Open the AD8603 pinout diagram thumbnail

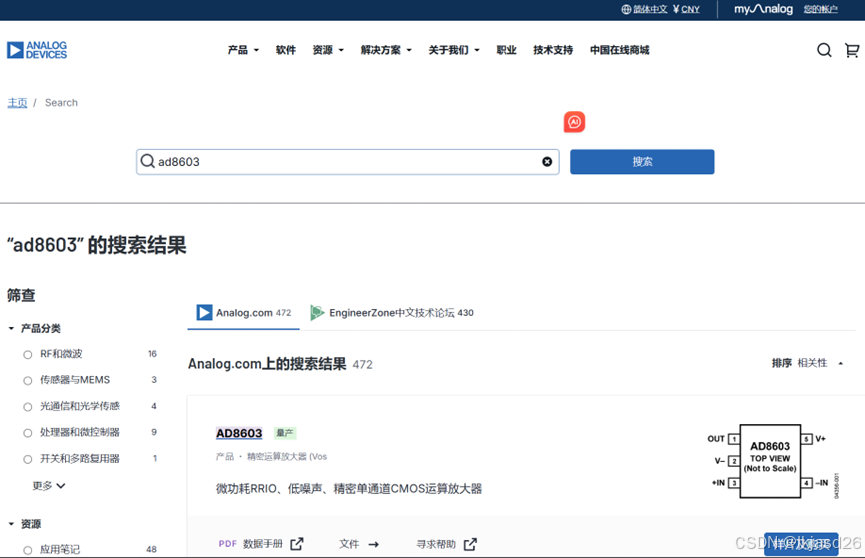(x=773, y=461)
